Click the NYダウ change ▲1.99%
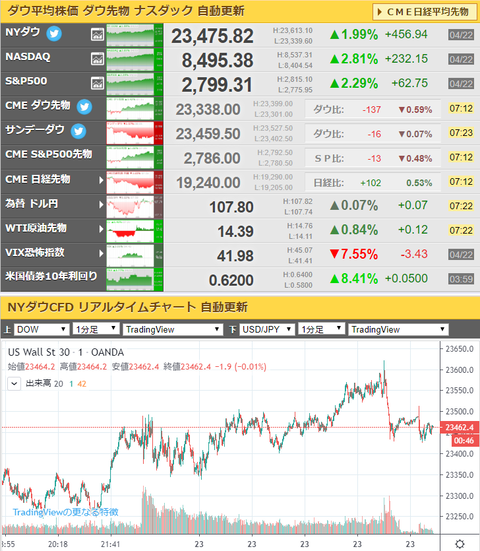This screenshot has width=480, height=551. [354, 34]
